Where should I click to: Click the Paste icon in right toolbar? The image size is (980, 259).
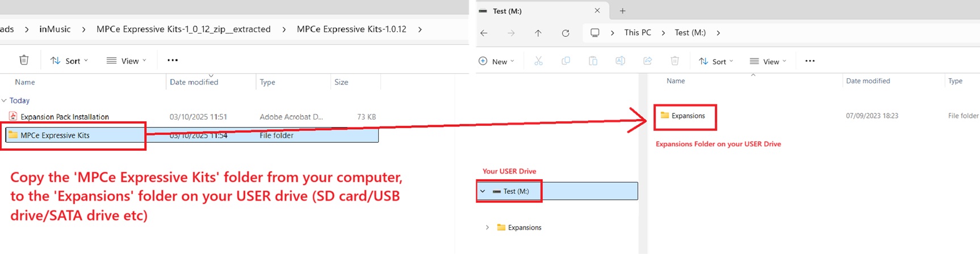coord(593,61)
